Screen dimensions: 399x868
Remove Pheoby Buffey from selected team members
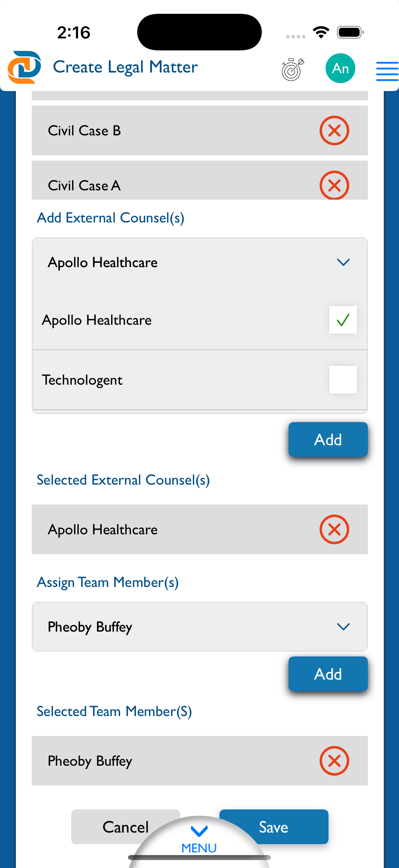coord(334,761)
